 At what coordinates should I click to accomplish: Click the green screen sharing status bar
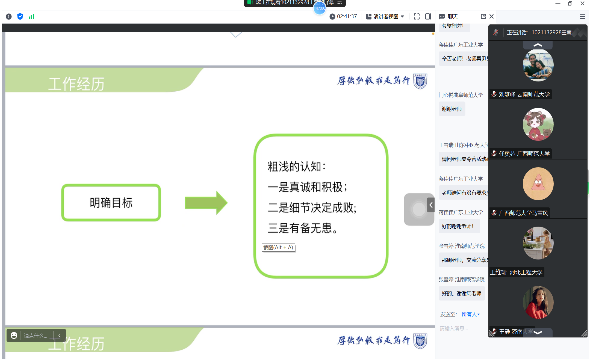pyautogui.click(x=295, y=3)
